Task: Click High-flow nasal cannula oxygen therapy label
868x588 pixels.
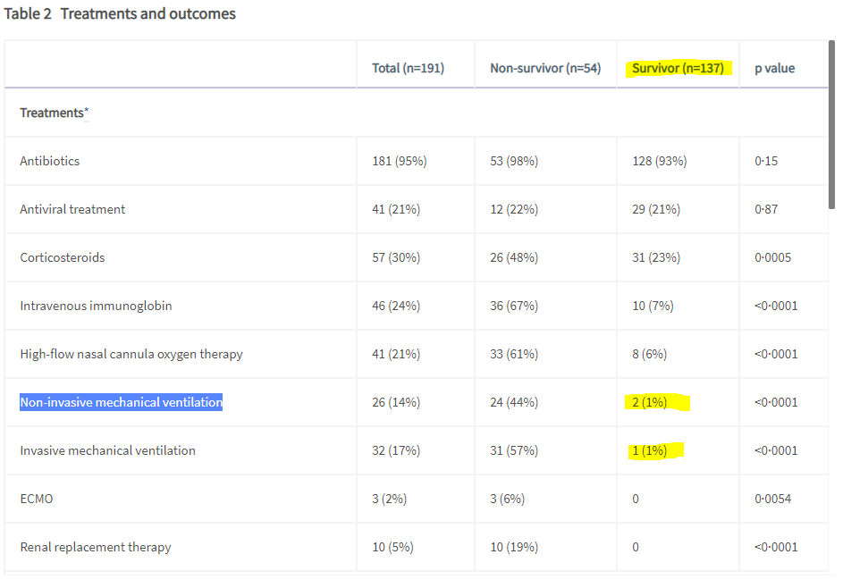Action: click(131, 354)
